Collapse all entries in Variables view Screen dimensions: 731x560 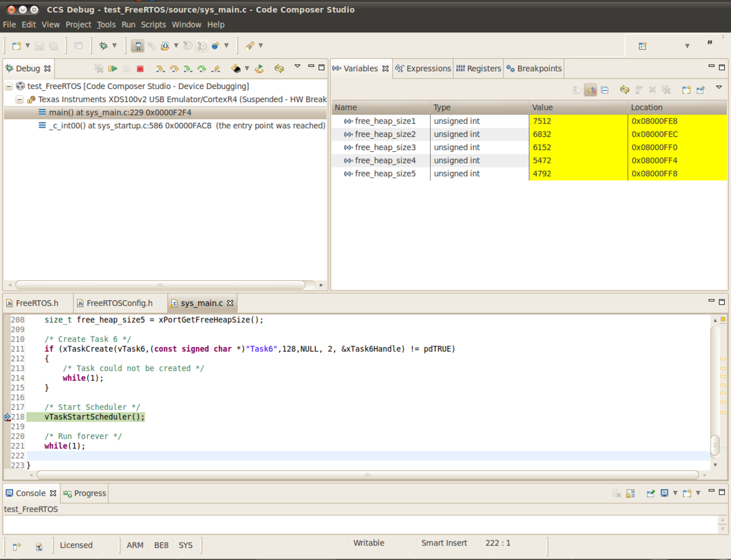(604, 90)
